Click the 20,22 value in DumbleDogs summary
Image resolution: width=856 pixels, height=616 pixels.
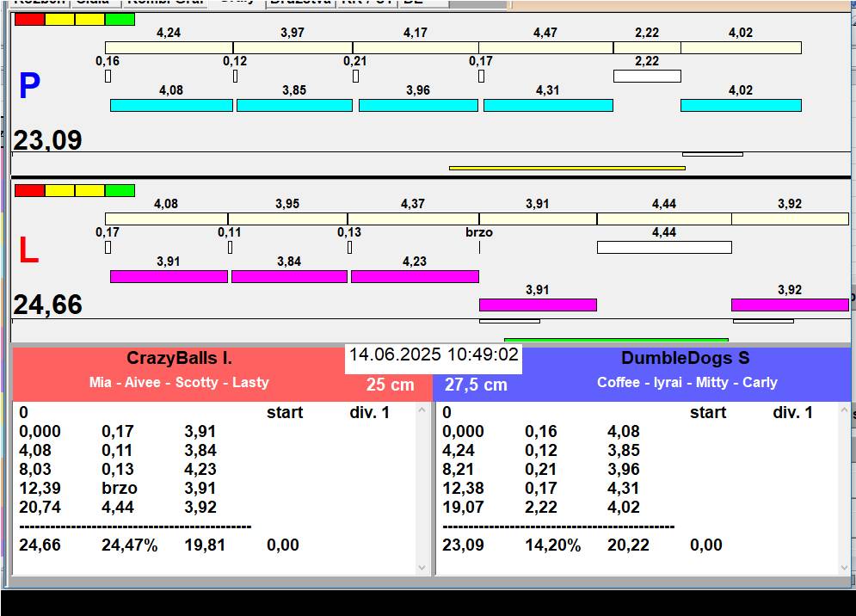[628, 545]
